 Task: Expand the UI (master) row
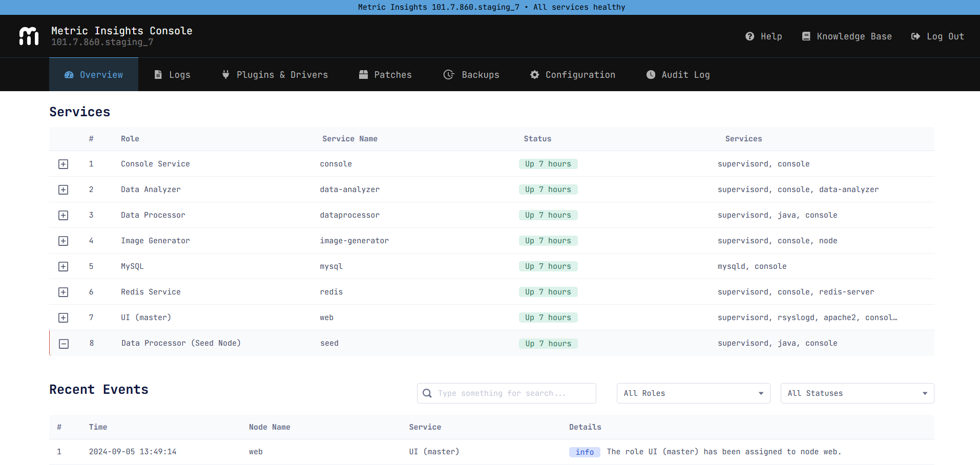coord(63,318)
